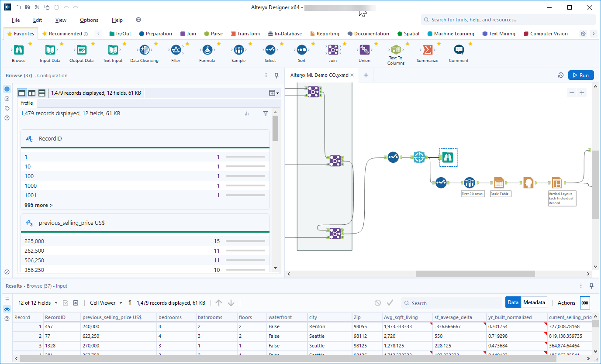
Task: Expand the Cell Viewer dropdown
Action: click(106, 303)
